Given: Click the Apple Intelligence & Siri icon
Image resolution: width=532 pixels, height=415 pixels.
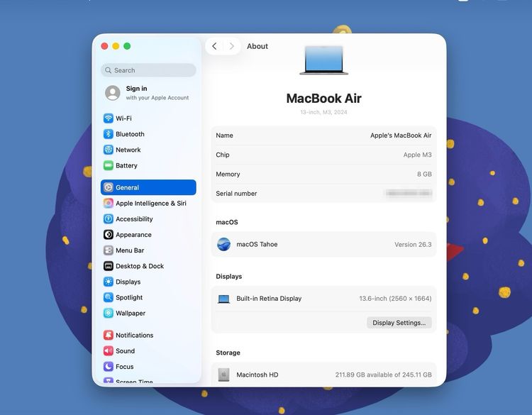Looking at the screenshot, I should click(109, 204).
